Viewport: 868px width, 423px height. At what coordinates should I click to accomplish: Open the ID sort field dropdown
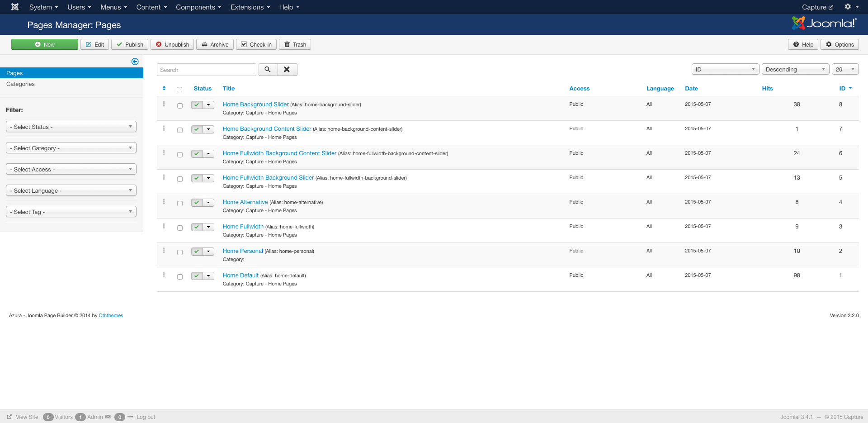pos(725,69)
